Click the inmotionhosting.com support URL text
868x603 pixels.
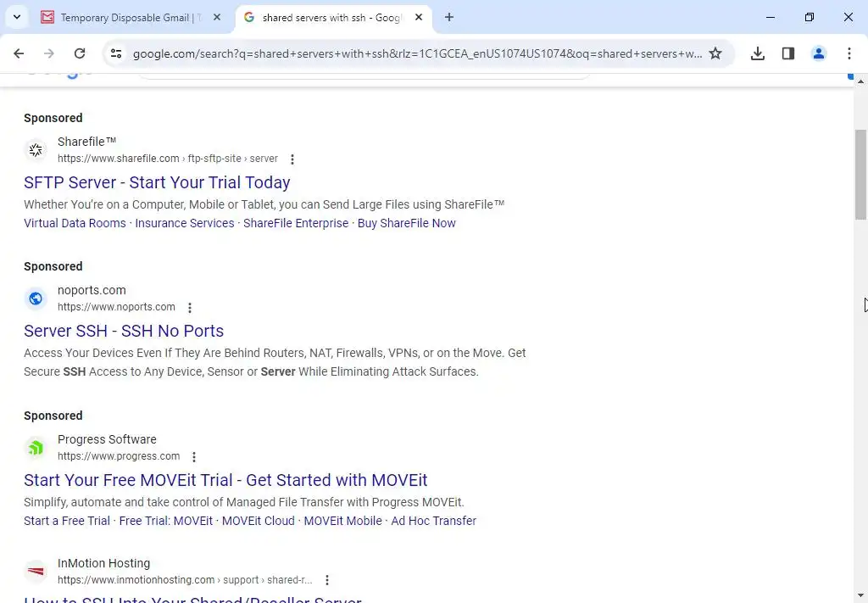pyautogui.click(x=185, y=580)
